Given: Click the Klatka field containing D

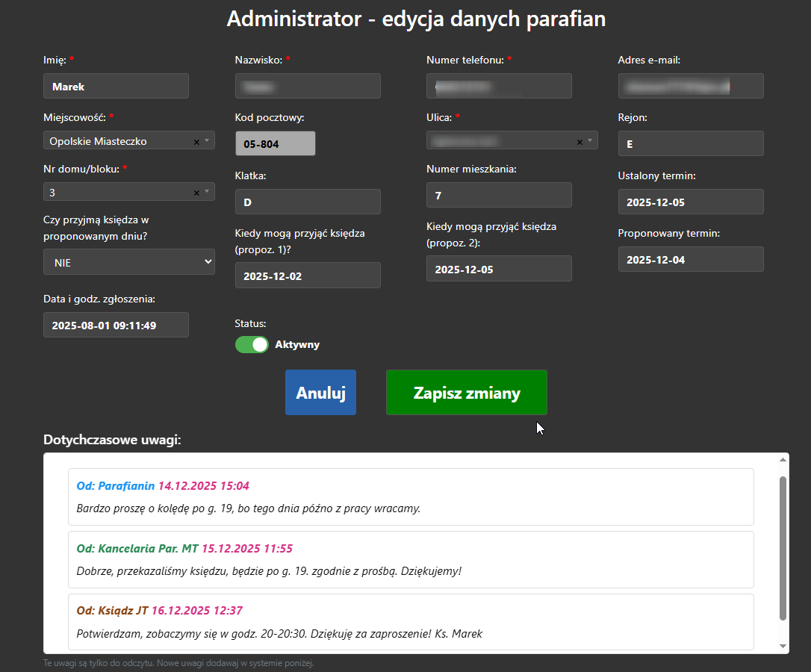Looking at the screenshot, I should pos(307,202).
